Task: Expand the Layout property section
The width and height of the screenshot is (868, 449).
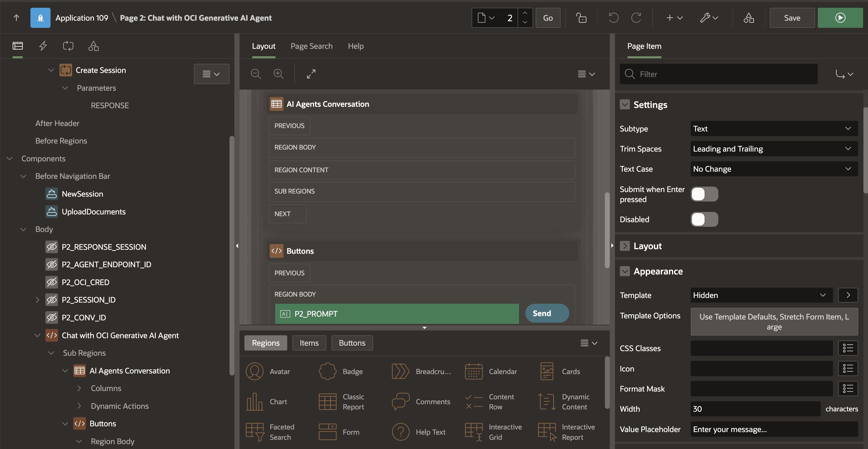Action: tap(624, 246)
